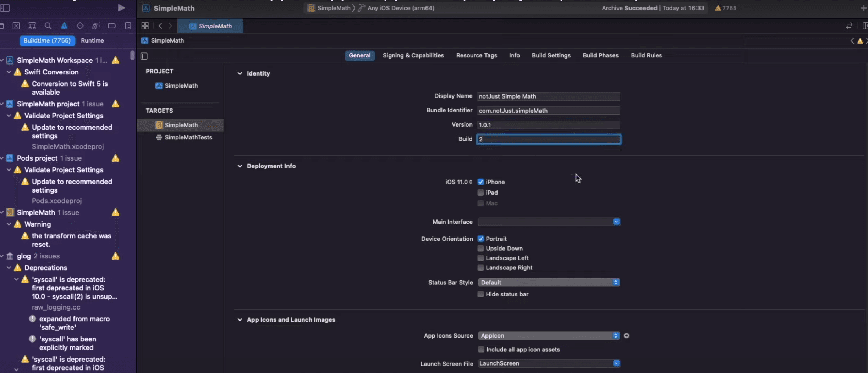The height and width of the screenshot is (373, 868).
Task: Open the Breakpoint navigator icon
Action: 112,26
